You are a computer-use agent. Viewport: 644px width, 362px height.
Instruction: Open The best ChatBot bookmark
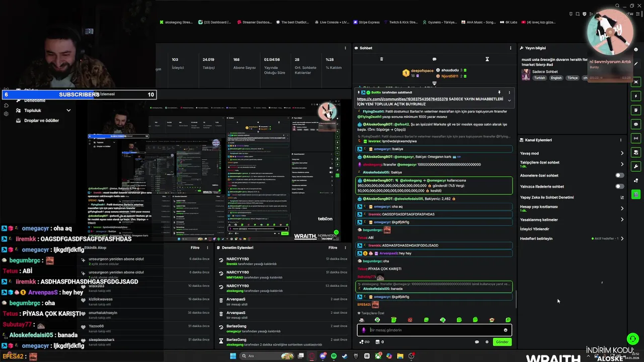(x=292, y=22)
